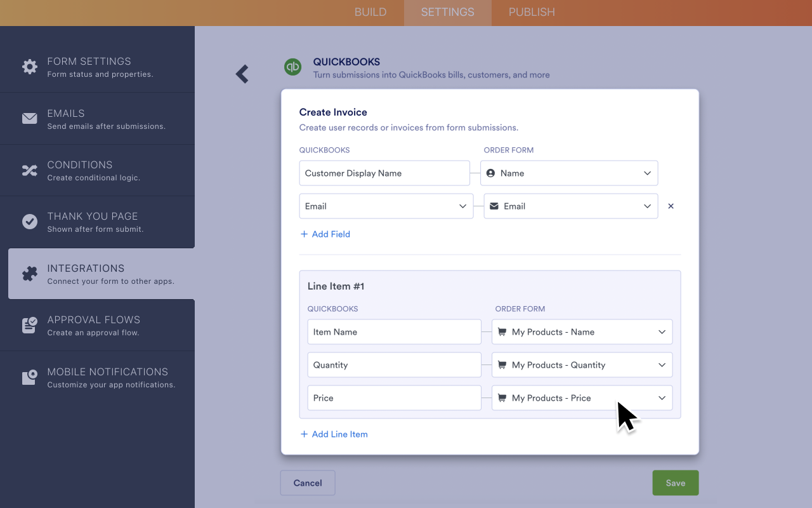Click the Mobile Notifications icon
The width and height of the screenshot is (812, 508).
30,377
